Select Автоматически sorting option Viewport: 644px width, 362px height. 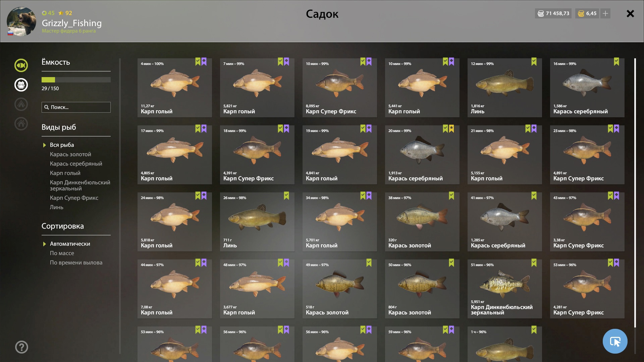point(70,244)
